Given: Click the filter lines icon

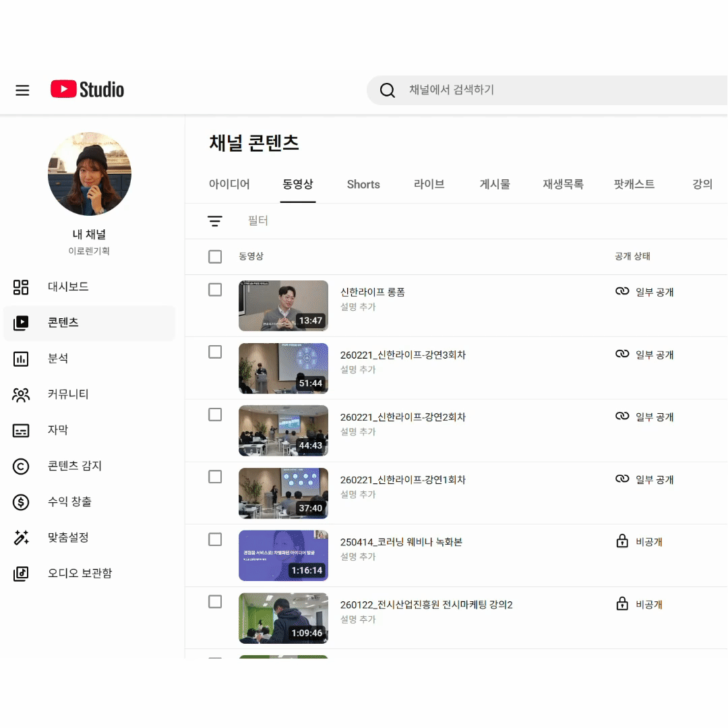Looking at the screenshot, I should pyautogui.click(x=215, y=221).
